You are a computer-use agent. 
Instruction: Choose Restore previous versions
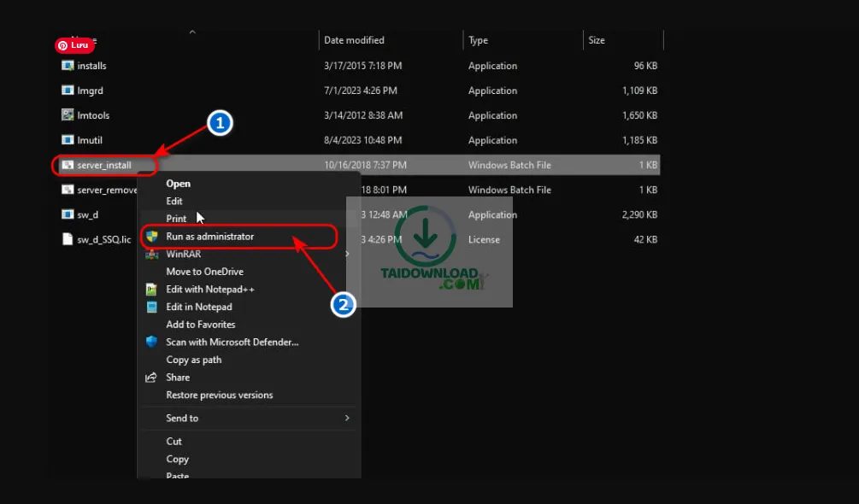pos(220,396)
